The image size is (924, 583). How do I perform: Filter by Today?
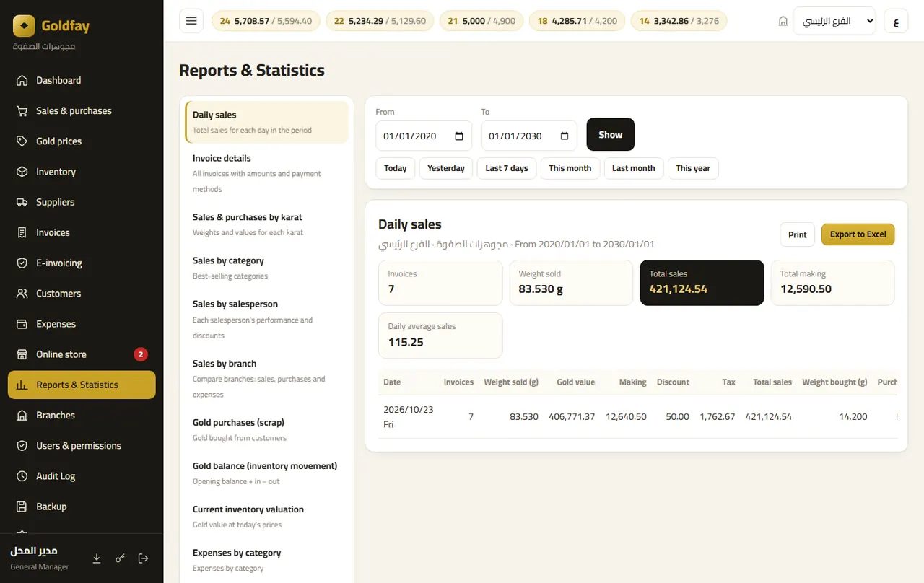click(396, 168)
